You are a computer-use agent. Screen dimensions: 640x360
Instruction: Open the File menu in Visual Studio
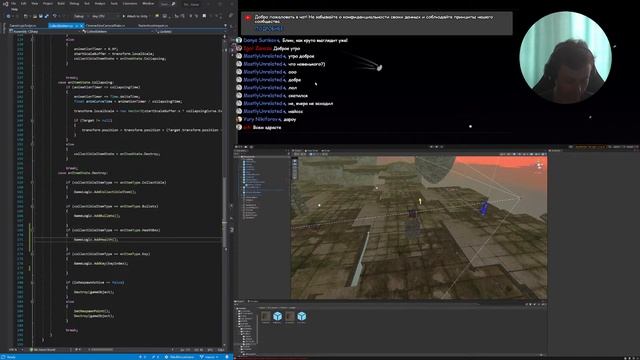pyautogui.click(x=13, y=3)
